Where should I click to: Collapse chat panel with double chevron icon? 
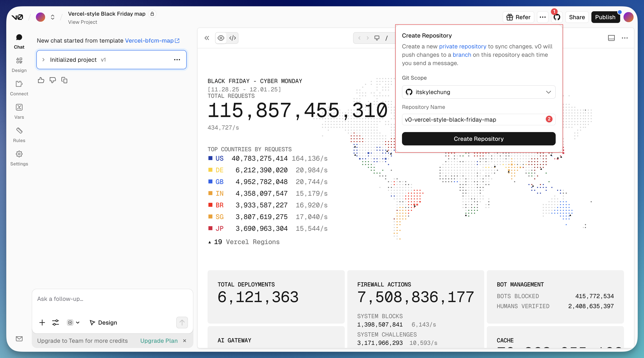pos(207,38)
